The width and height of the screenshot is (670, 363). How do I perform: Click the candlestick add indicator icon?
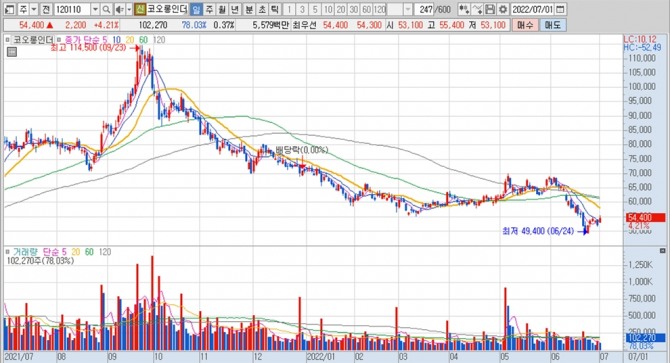(464, 9)
